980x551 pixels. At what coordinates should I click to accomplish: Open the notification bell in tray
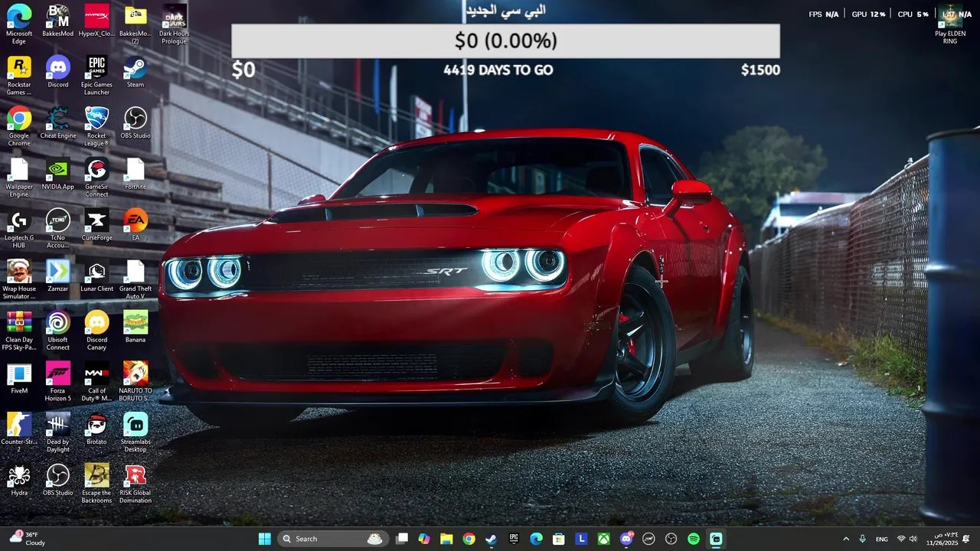click(966, 539)
